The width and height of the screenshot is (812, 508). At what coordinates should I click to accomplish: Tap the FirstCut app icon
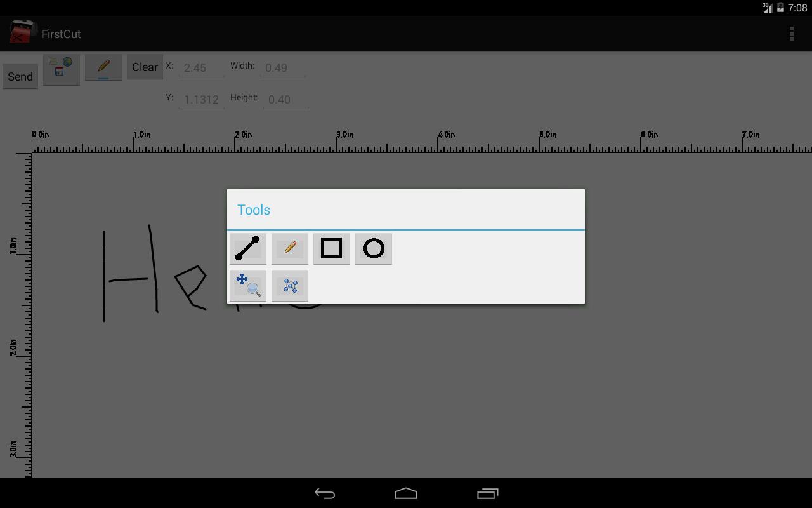coord(22,33)
